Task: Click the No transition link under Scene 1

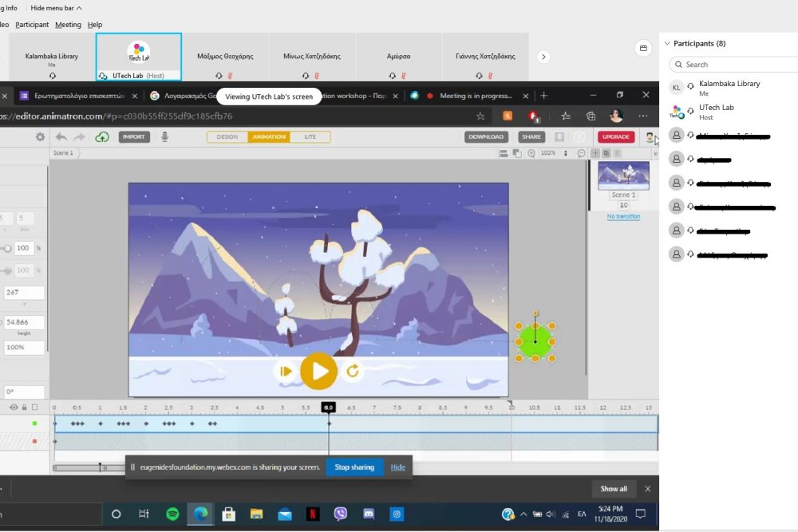Action: [623, 216]
